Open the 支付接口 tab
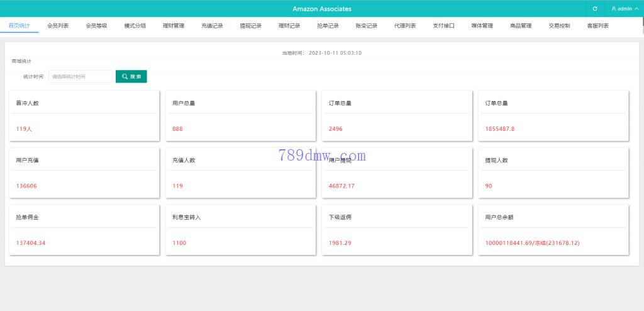644x311 pixels. pos(443,26)
